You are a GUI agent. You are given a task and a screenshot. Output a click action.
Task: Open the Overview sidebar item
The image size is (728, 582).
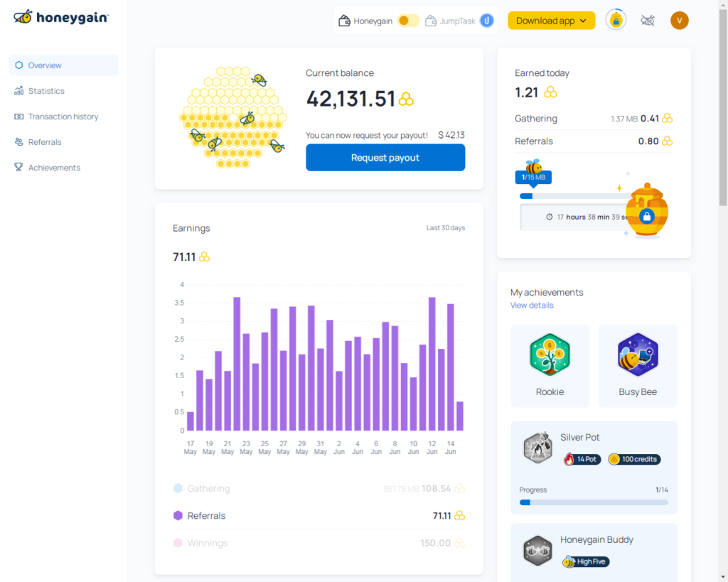pyautogui.click(x=63, y=65)
